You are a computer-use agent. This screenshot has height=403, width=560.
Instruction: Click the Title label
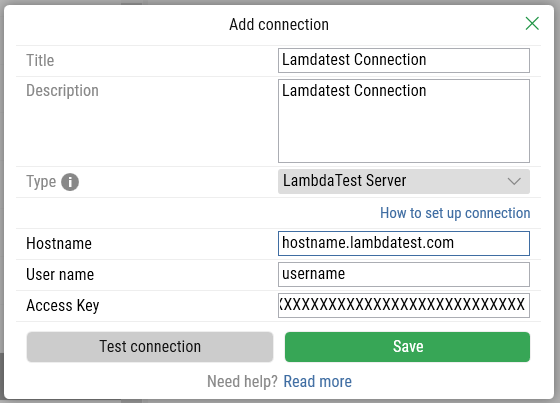coord(40,60)
